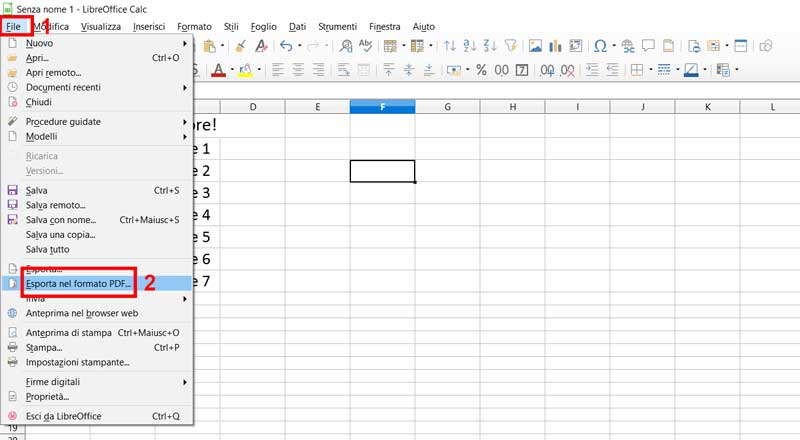Select the column K header

coord(707,107)
